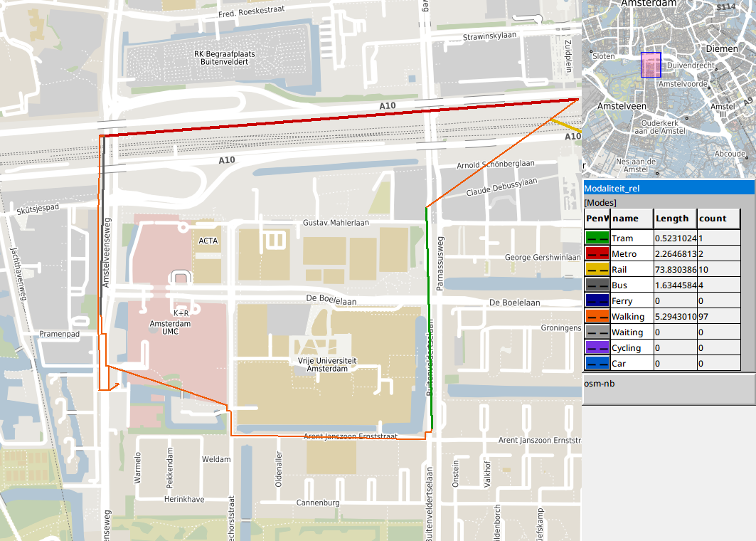
Task: Click the Metro name cell
Action: (632, 254)
